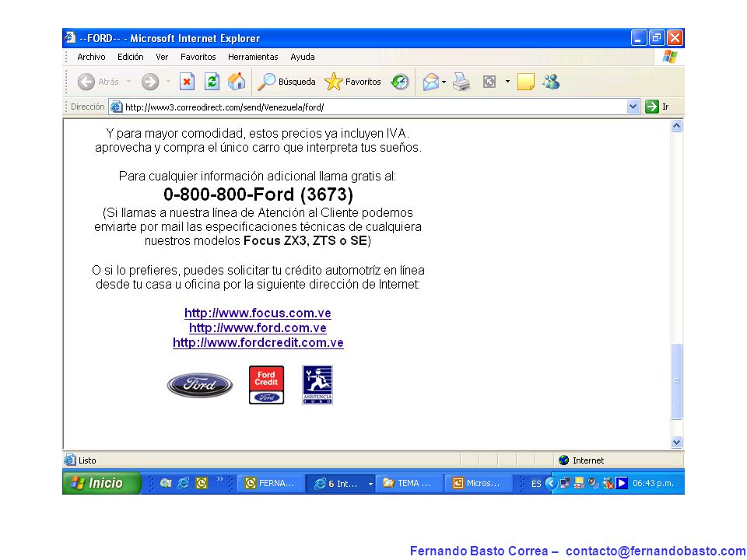This screenshot has width=747, height=560.
Task: Expand the forward button history arrow
Action: click(x=168, y=82)
